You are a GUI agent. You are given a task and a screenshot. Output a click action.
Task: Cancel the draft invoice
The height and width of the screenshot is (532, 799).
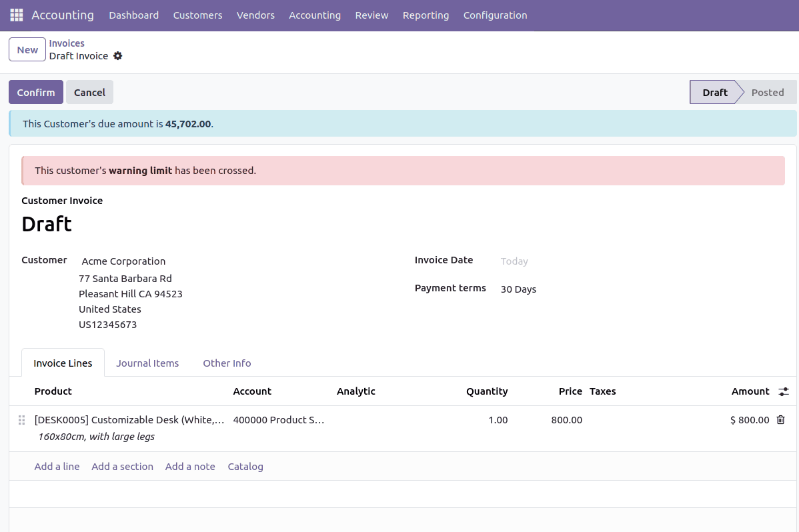[89, 92]
